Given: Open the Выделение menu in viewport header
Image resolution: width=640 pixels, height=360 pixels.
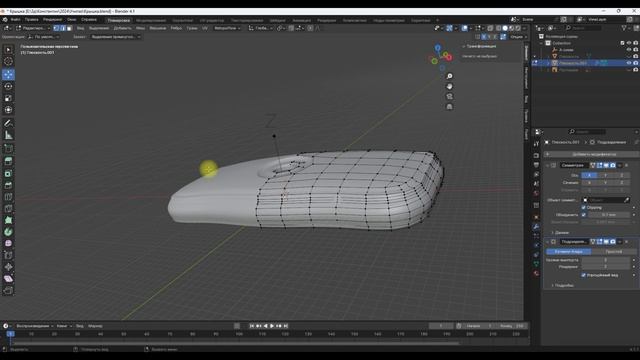Looking at the screenshot, I should [99, 28].
